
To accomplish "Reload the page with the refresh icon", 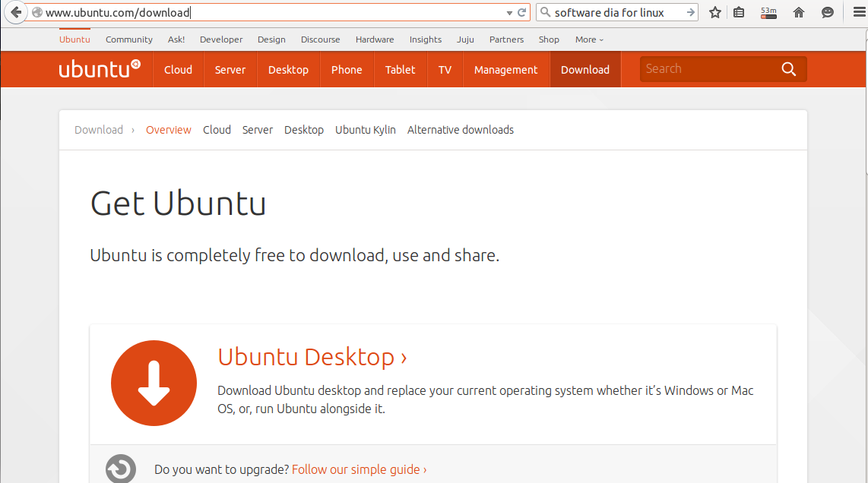I will click(x=521, y=12).
